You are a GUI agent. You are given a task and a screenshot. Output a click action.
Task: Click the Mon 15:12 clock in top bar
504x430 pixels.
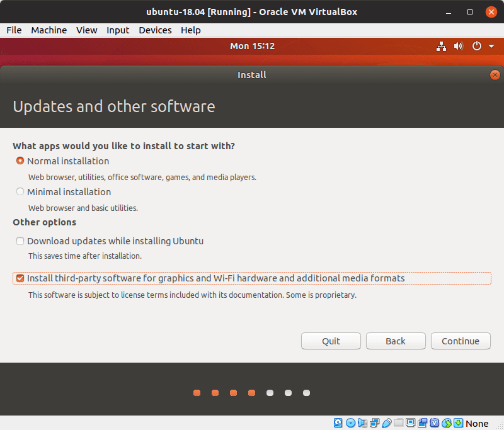253,46
